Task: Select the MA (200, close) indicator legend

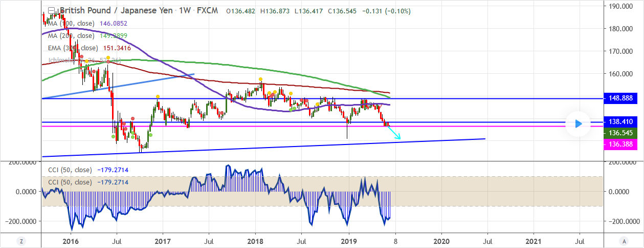Action: [72, 36]
